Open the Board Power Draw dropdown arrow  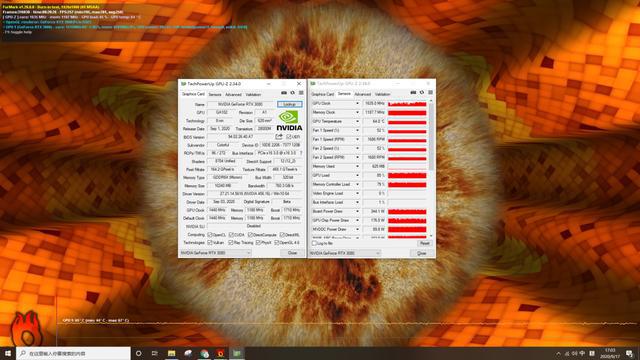click(358, 211)
